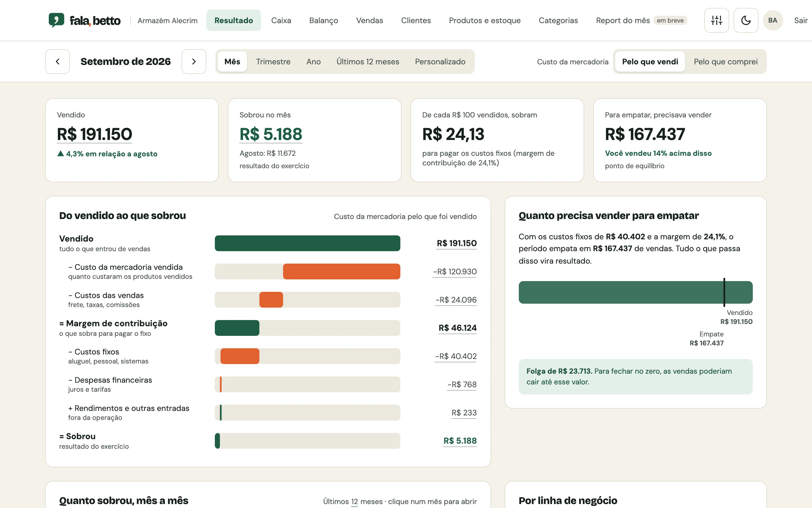Click the = Sobrou row label
The width and height of the screenshot is (812, 508).
78,436
